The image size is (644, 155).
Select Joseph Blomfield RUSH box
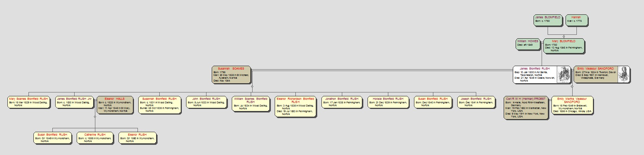tap(477, 102)
